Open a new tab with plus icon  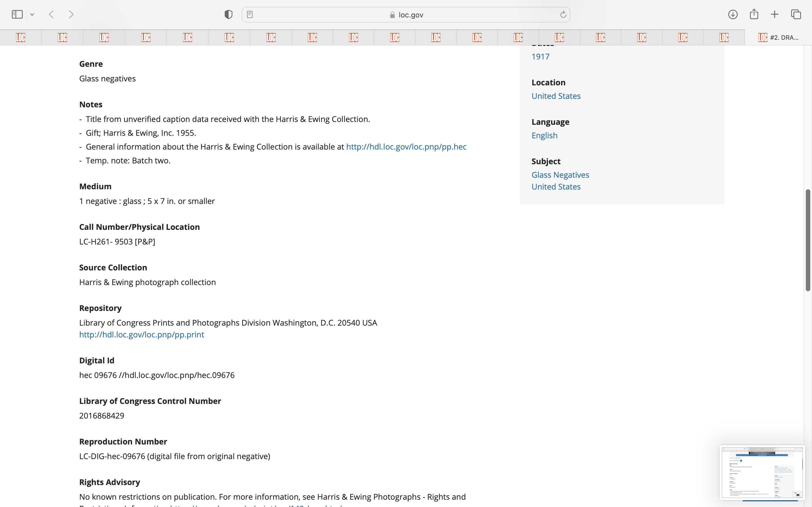pos(775,14)
